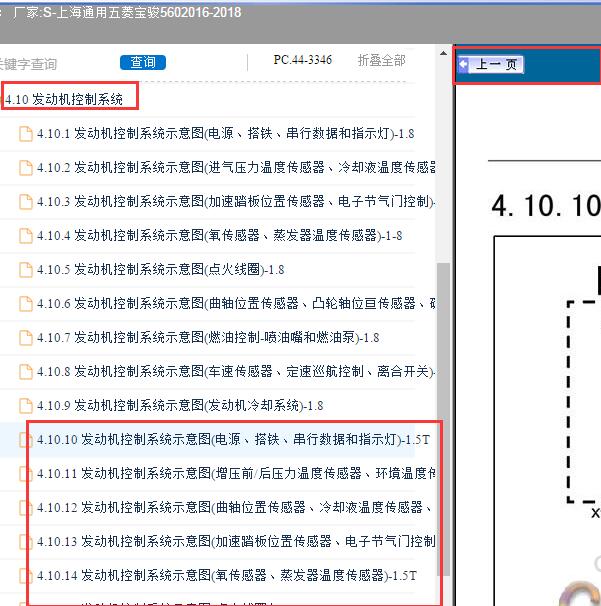This screenshot has width=601, height=606.
Task: Click the blue 查询 search button
Action: pos(143,62)
